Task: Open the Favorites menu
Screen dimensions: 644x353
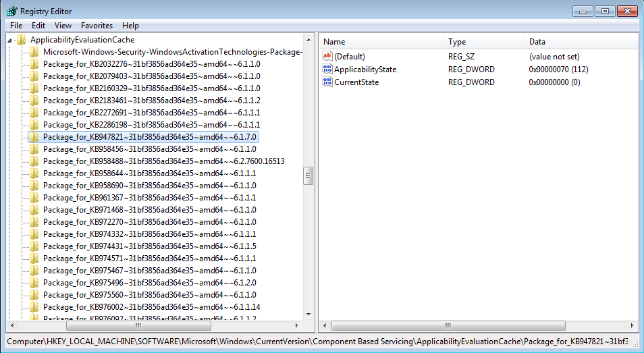Action: [97, 26]
